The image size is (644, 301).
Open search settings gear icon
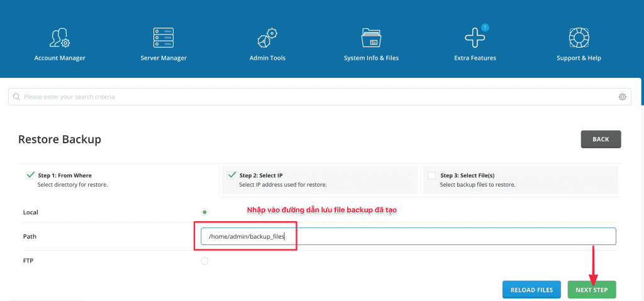point(622,97)
